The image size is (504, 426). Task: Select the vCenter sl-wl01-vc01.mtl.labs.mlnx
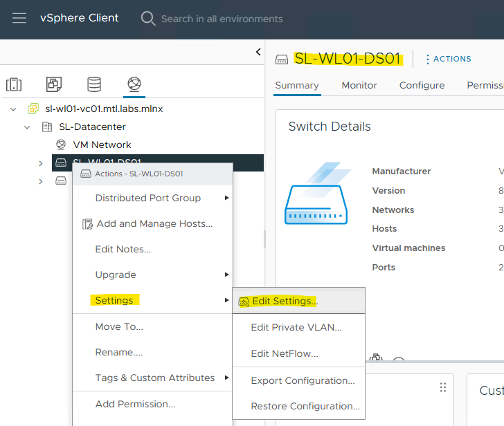click(x=104, y=109)
